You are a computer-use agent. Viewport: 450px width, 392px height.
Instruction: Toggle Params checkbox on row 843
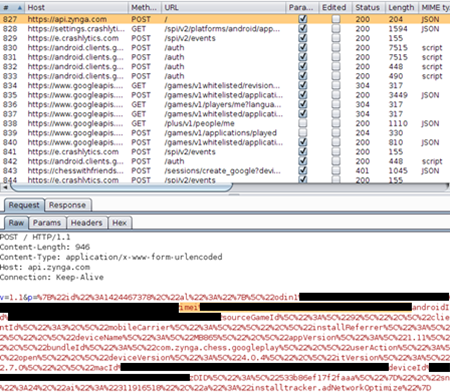pyautogui.click(x=303, y=171)
